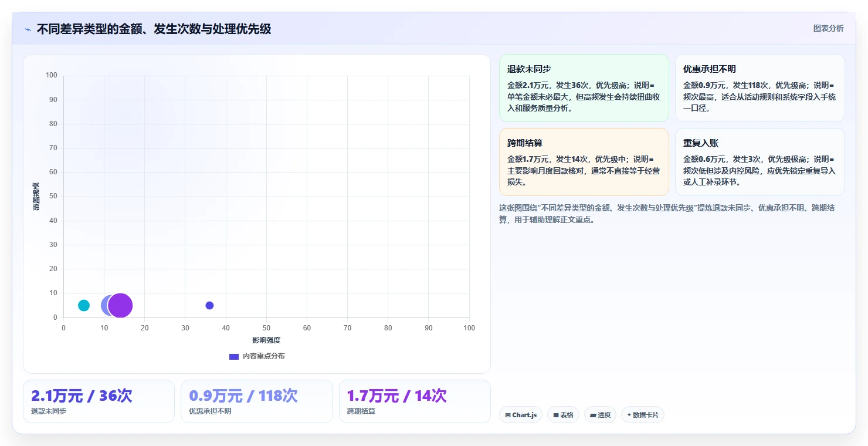Click the 退款未同步 label under 2.1万元
This screenshot has width=868, height=446.
point(49,411)
